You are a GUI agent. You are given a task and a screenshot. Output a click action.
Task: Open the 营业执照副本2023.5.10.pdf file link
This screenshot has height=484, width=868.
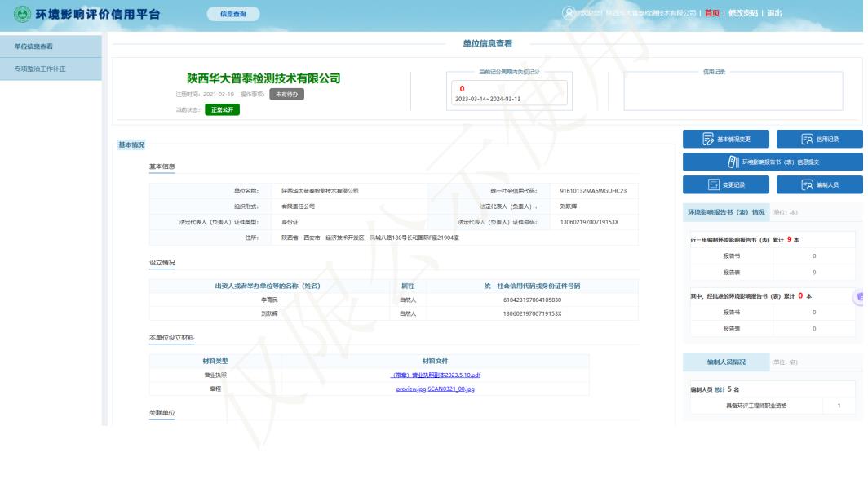435,375
